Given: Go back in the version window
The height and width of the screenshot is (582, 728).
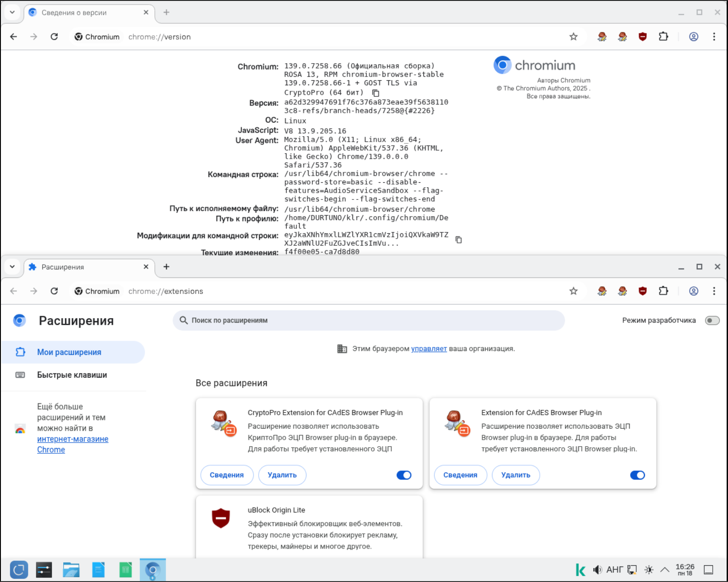Looking at the screenshot, I should (x=14, y=37).
